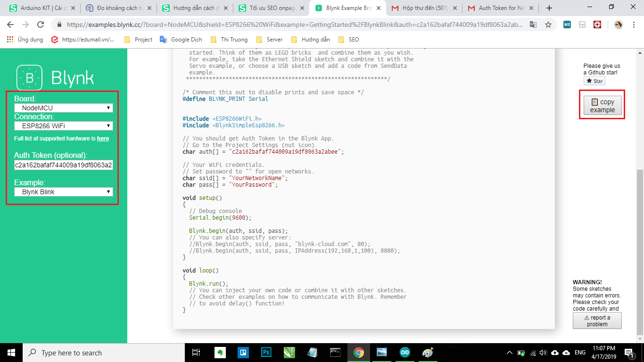Click the gray layout extension icon

click(582, 25)
